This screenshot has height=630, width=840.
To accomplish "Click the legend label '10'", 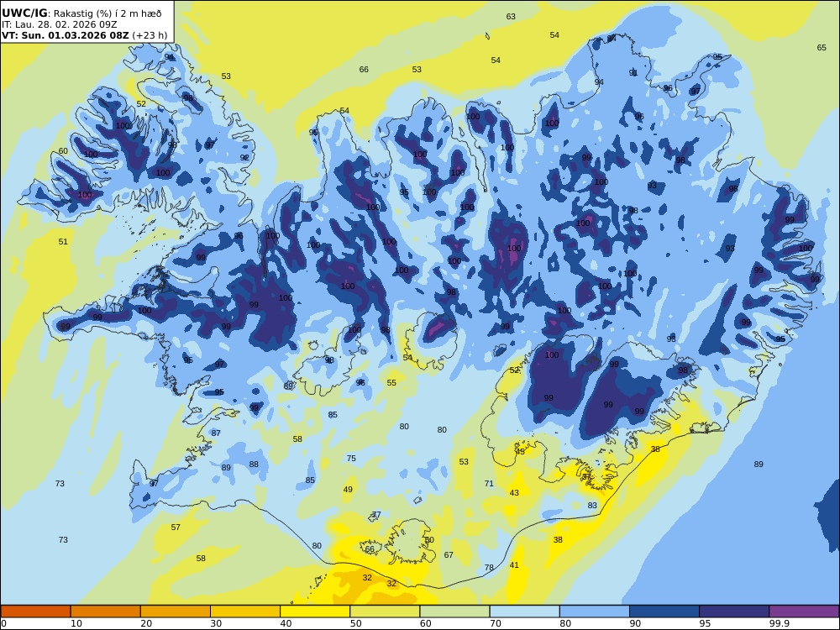I will [76, 623].
